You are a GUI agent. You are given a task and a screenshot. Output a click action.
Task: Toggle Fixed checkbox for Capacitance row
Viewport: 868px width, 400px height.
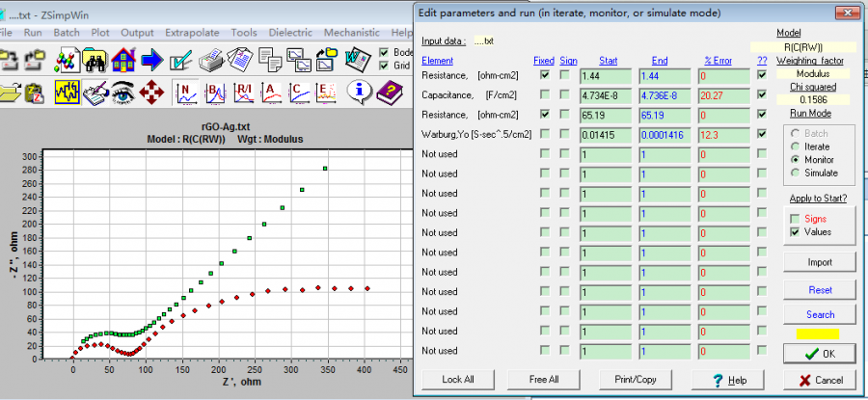[546, 94]
